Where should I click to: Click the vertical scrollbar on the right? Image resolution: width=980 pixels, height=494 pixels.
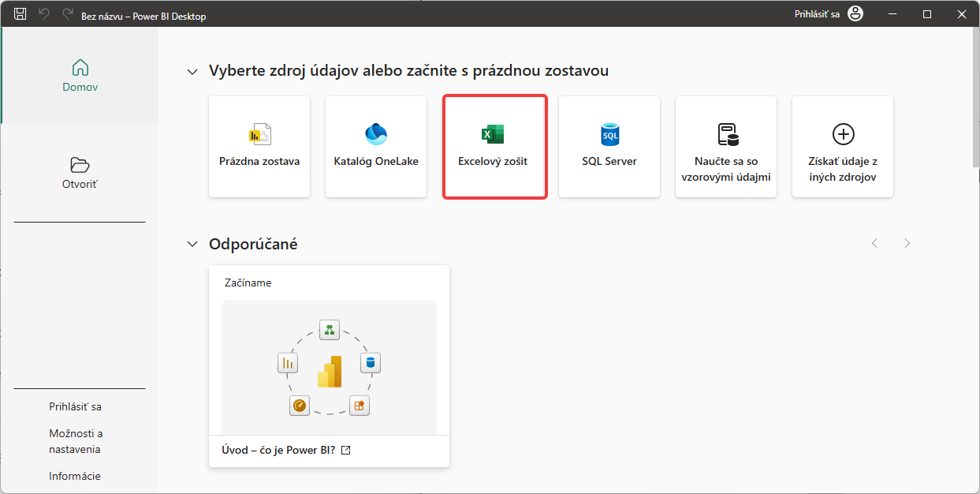976,97
